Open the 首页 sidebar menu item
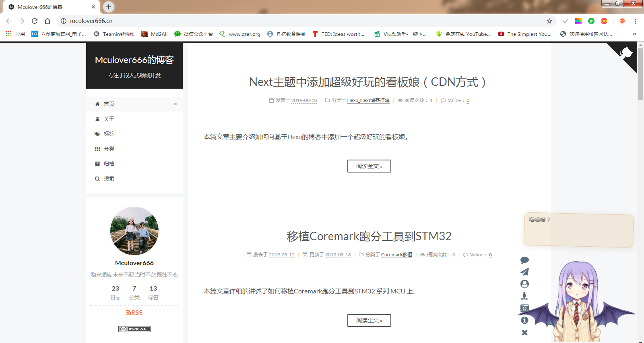This screenshot has height=343, width=644. click(134, 104)
